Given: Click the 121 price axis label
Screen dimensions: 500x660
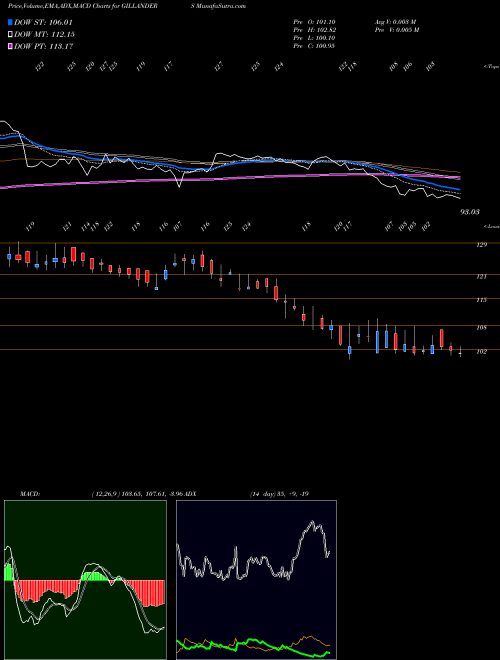Looking at the screenshot, I should [481, 277].
